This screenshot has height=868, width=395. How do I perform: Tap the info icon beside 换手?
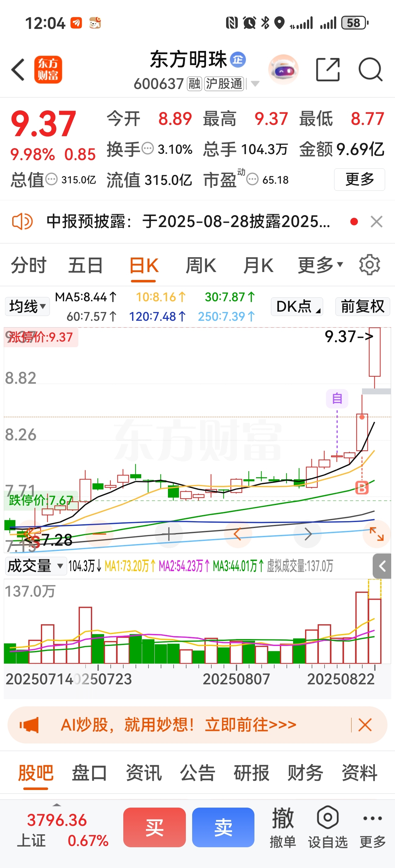click(x=147, y=148)
